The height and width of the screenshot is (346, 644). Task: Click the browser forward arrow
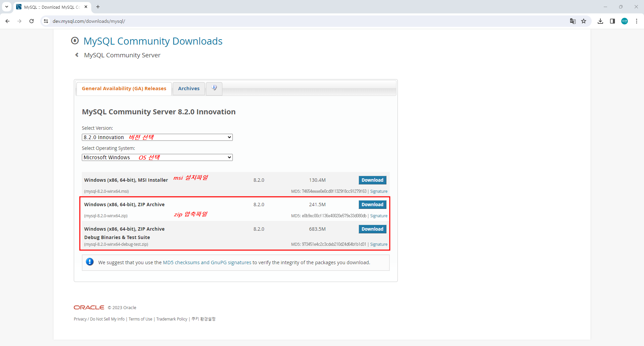coord(19,21)
